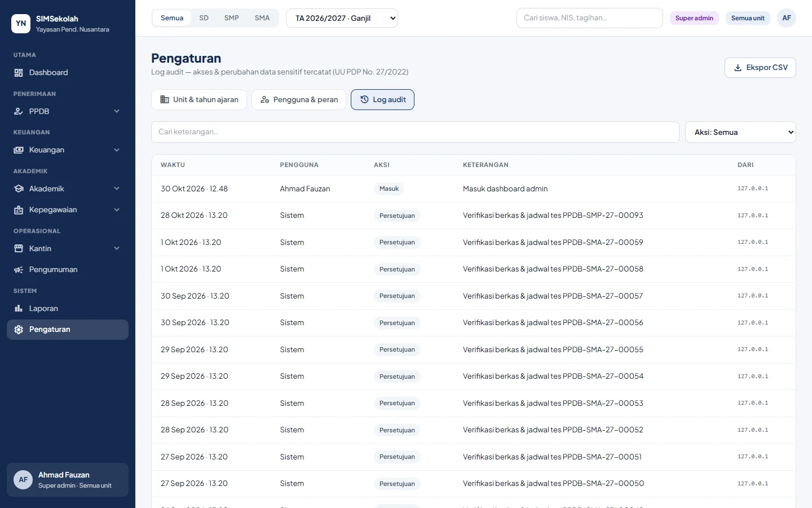Click Ahmad Fauzan in the Pengguna column

(x=305, y=189)
